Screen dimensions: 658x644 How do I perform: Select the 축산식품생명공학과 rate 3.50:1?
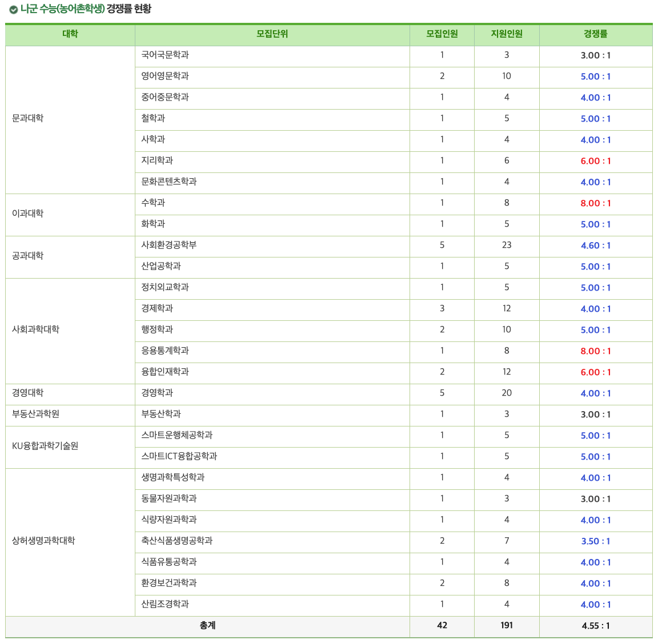coord(596,541)
